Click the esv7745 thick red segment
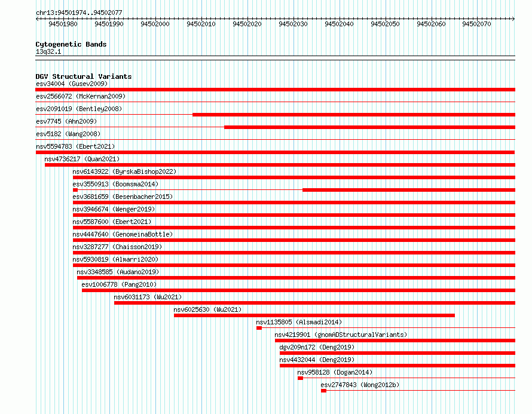This screenshot has width=532, height=414. (370, 127)
